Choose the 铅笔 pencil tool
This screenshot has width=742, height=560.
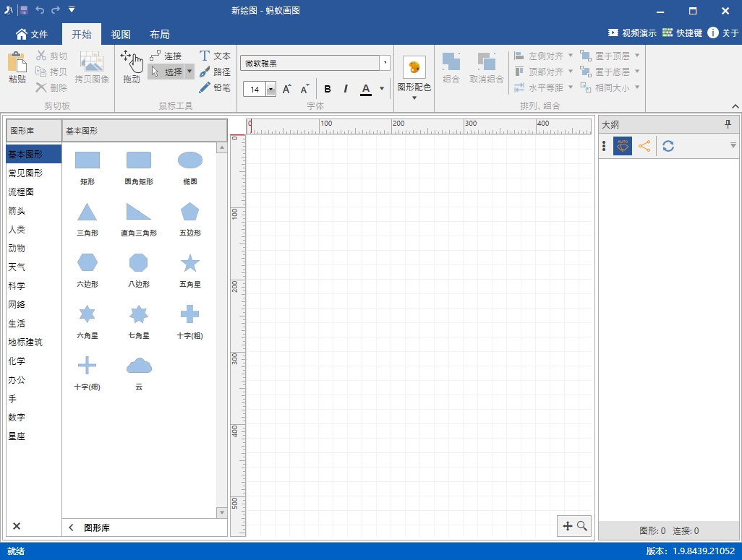click(215, 87)
